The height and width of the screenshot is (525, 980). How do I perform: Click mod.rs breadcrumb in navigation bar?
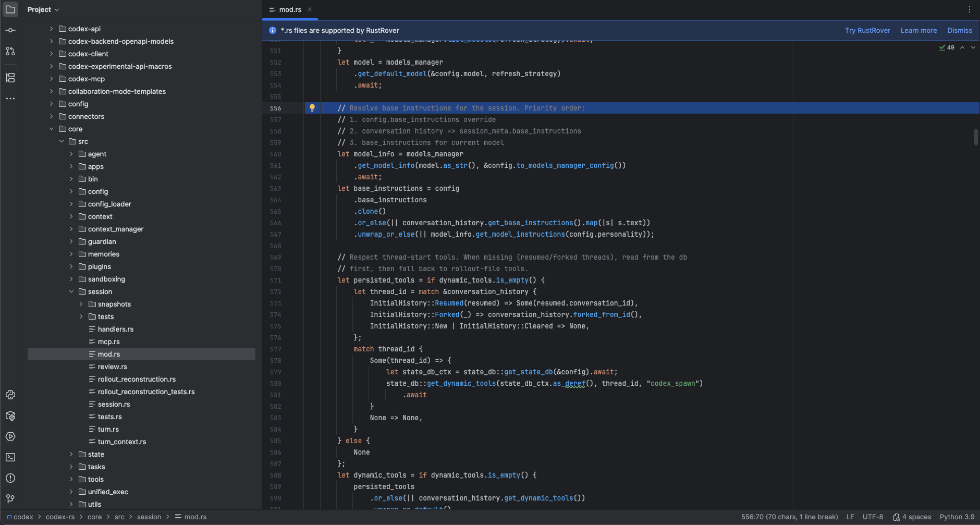[x=191, y=517]
